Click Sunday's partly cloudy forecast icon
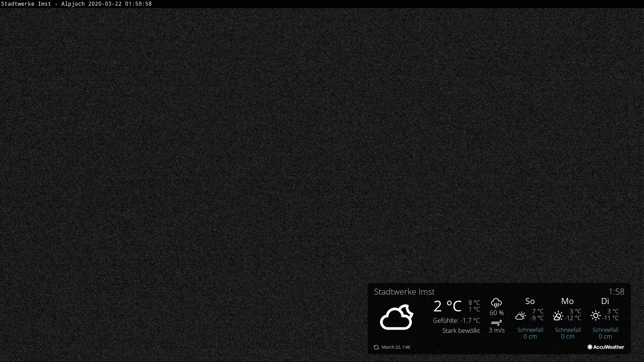This screenshot has height=362, width=644. [521, 315]
